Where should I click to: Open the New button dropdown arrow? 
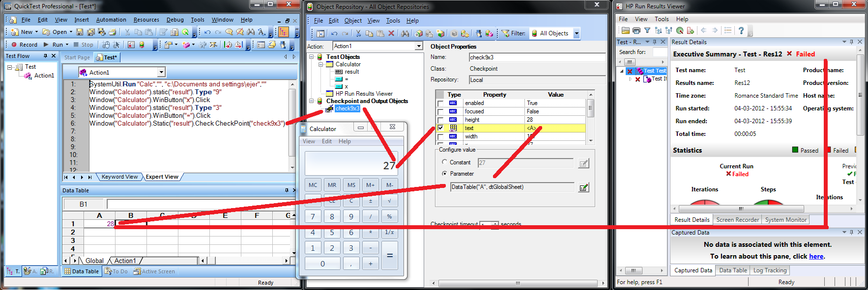(36, 32)
